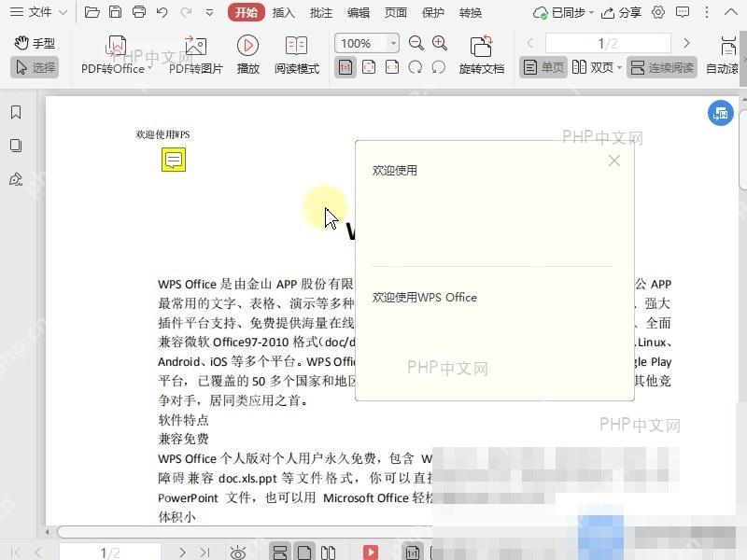The image size is (747, 560).
Task: Toggle eye protection mode icon
Action: pyautogui.click(x=238, y=553)
